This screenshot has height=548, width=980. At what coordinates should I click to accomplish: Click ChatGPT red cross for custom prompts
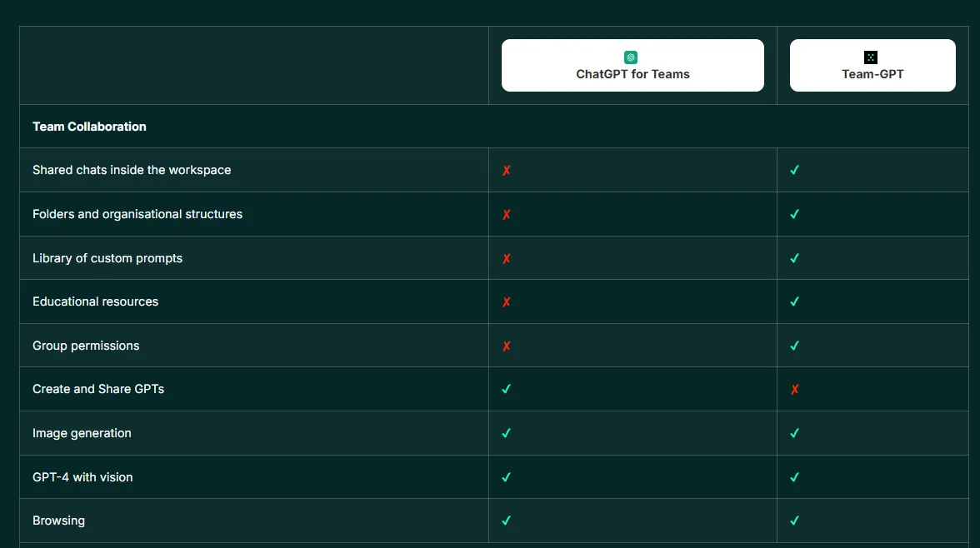[x=507, y=258]
